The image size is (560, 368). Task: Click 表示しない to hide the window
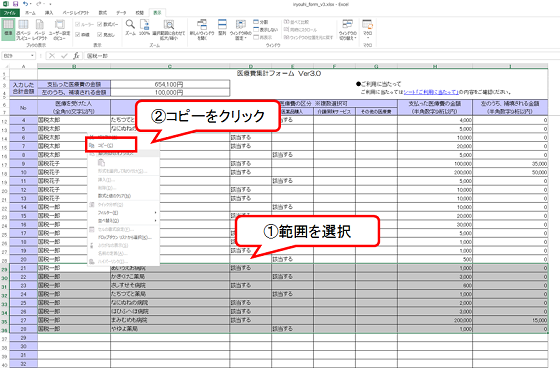tap(265, 30)
